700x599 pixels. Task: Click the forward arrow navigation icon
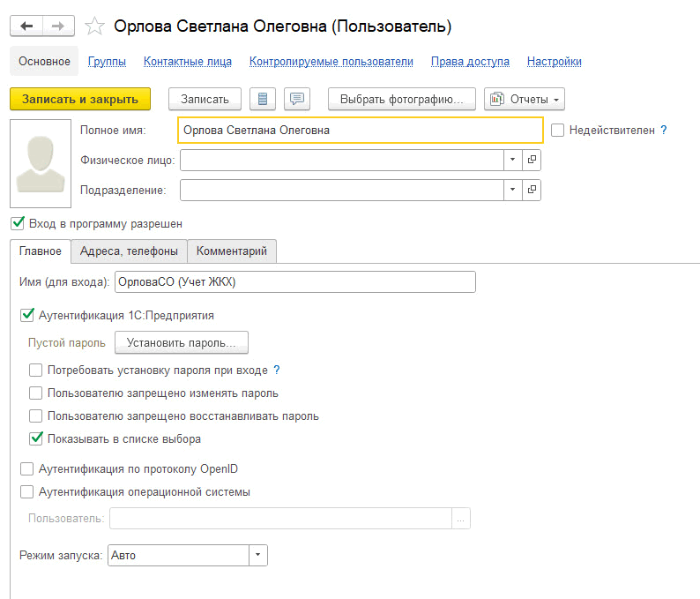(x=58, y=26)
